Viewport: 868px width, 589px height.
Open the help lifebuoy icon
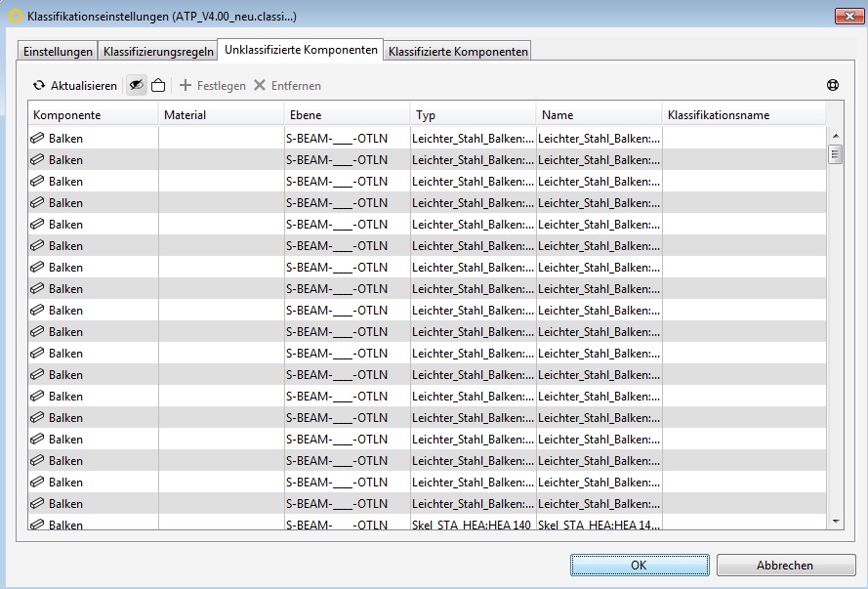(833, 86)
